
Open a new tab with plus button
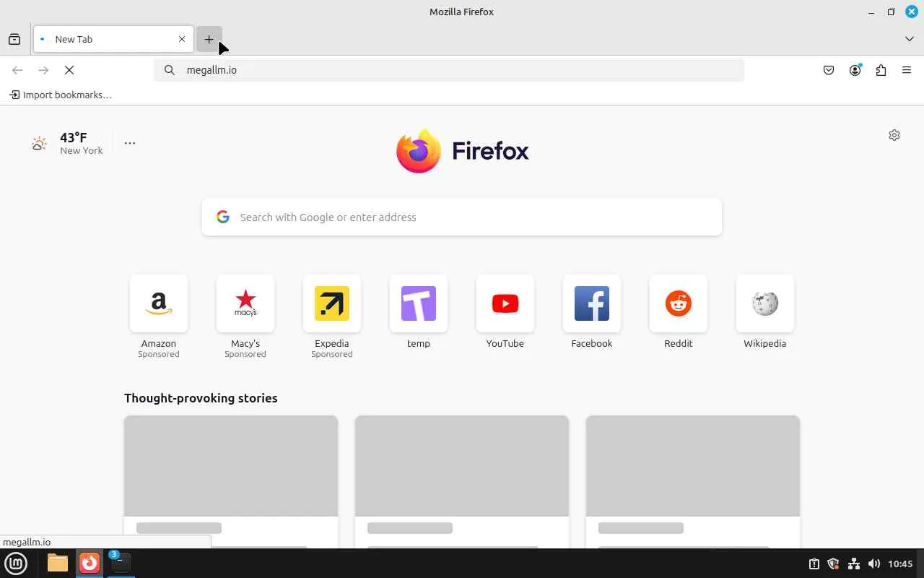[x=209, y=39]
